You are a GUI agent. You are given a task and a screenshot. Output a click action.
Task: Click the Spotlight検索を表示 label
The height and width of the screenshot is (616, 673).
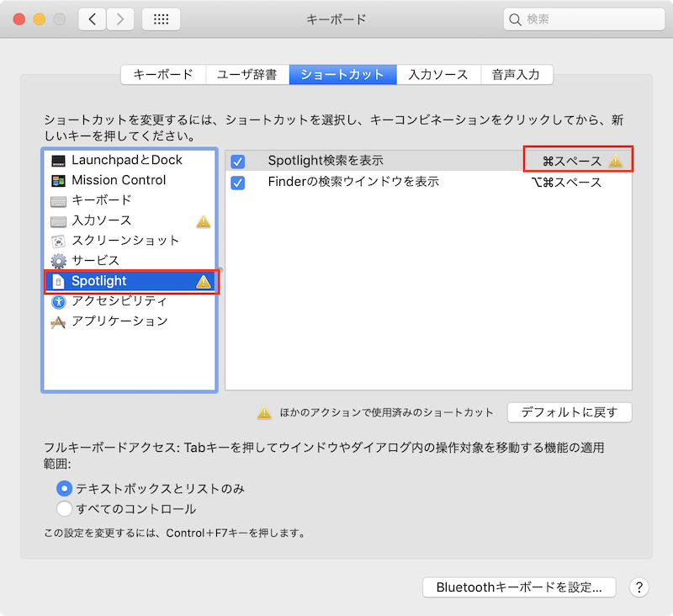pyautogui.click(x=326, y=161)
